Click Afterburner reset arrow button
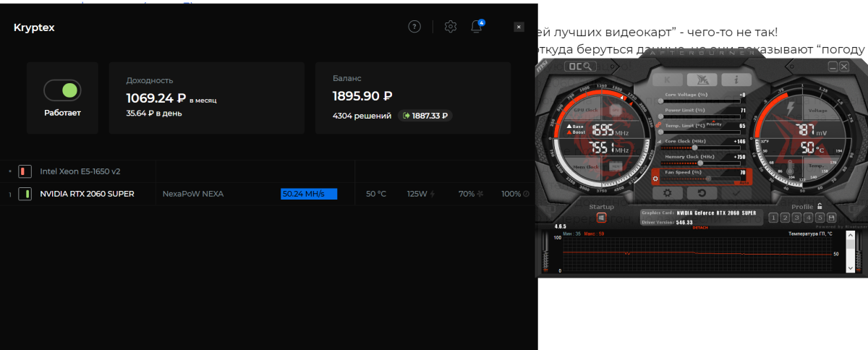Viewport: 868px width, 350px height. pos(702,193)
